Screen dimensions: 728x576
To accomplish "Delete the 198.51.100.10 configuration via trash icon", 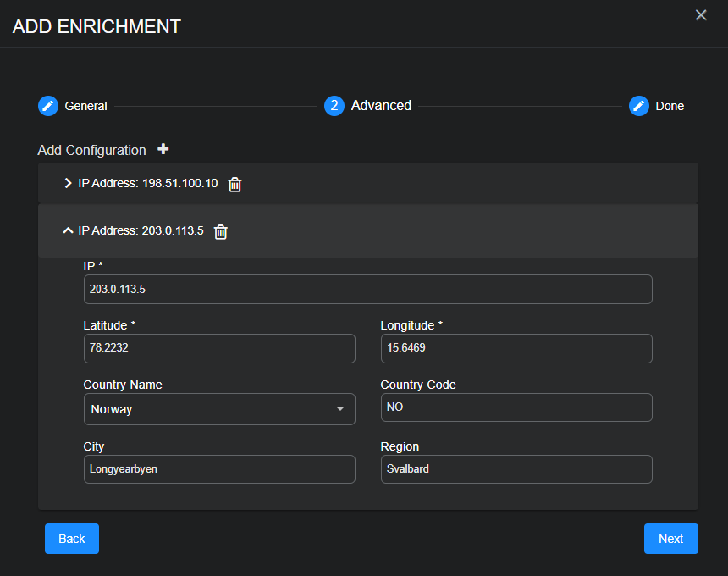I will point(235,184).
